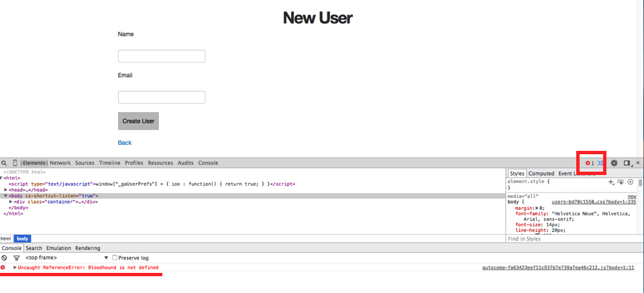Click the Email input field
The height and width of the screenshot is (293, 644).
pyautogui.click(x=162, y=97)
